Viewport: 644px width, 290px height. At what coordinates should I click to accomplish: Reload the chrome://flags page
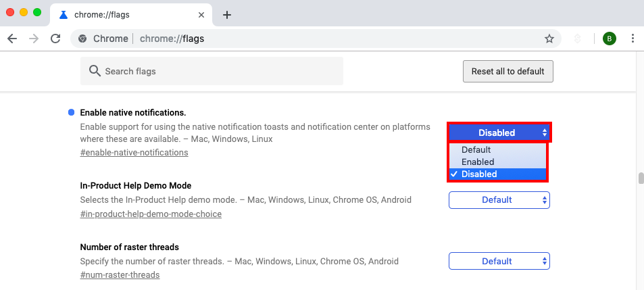(x=55, y=39)
